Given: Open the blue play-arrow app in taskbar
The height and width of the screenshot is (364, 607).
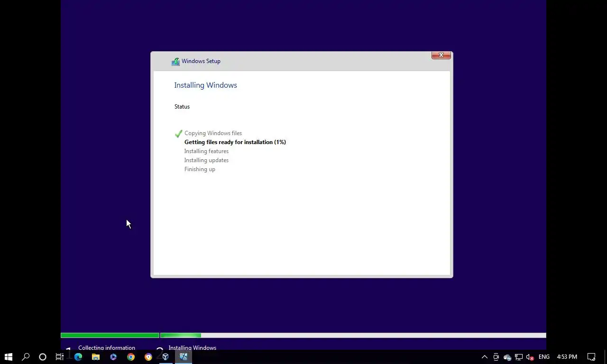Looking at the screenshot, I should point(113,357).
